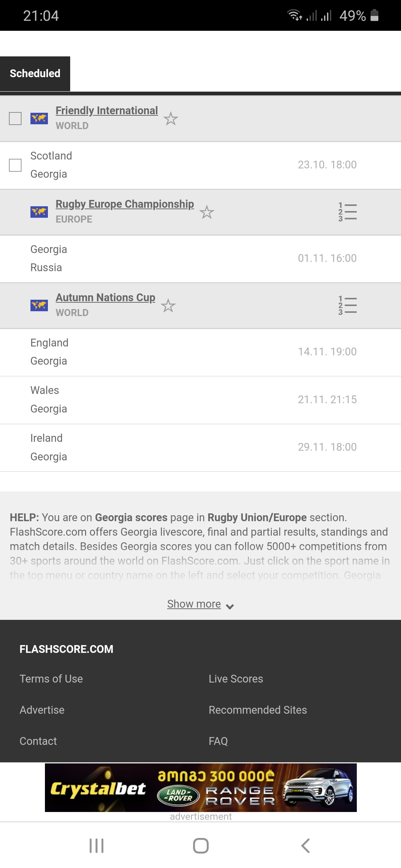Open the Recommended Sites footer link
Screen dimensions: 401x868
[x=258, y=710]
